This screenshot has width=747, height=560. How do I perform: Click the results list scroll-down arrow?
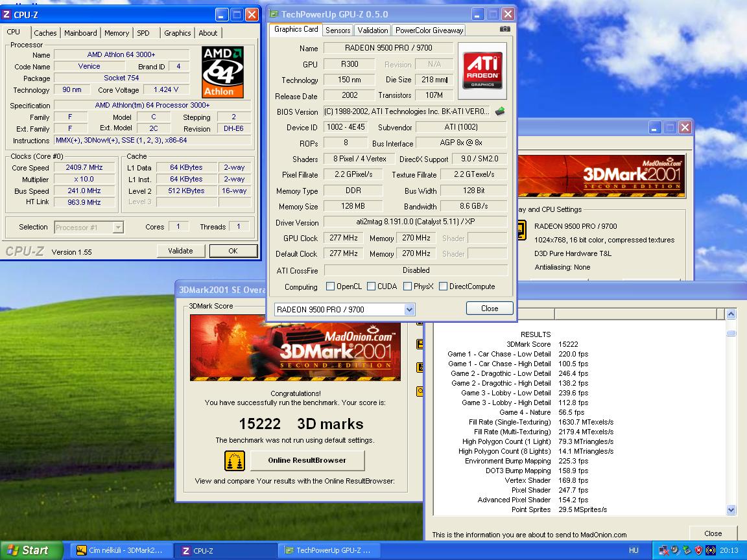pyautogui.click(x=731, y=510)
